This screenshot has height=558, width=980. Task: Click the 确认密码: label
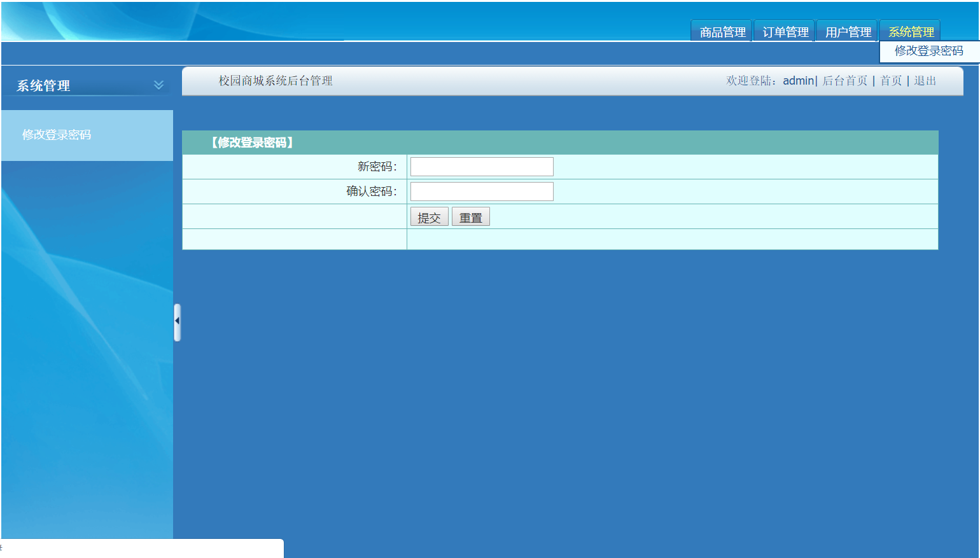[372, 192]
